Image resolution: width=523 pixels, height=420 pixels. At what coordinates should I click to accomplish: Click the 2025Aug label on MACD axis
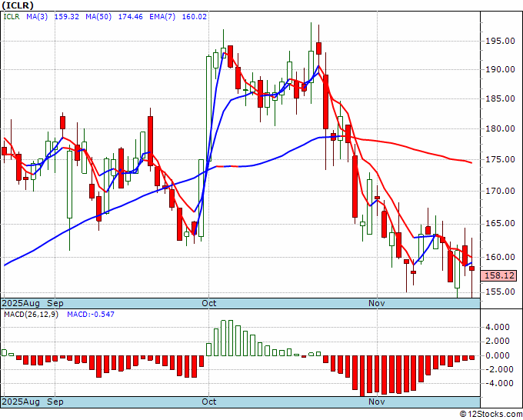(x=21, y=402)
